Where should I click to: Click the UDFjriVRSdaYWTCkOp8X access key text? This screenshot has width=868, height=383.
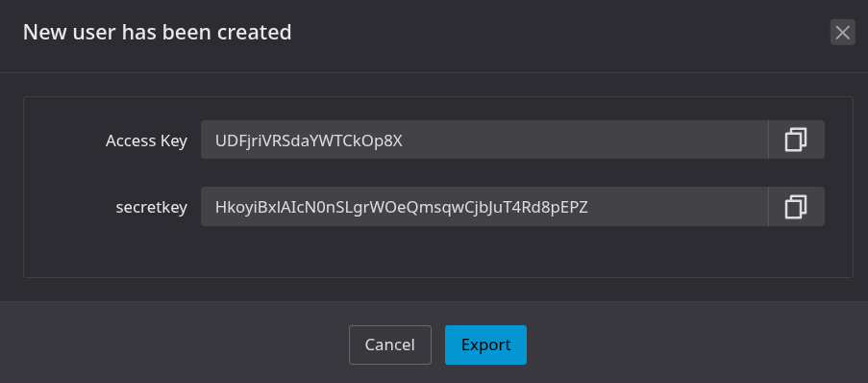[x=309, y=140]
